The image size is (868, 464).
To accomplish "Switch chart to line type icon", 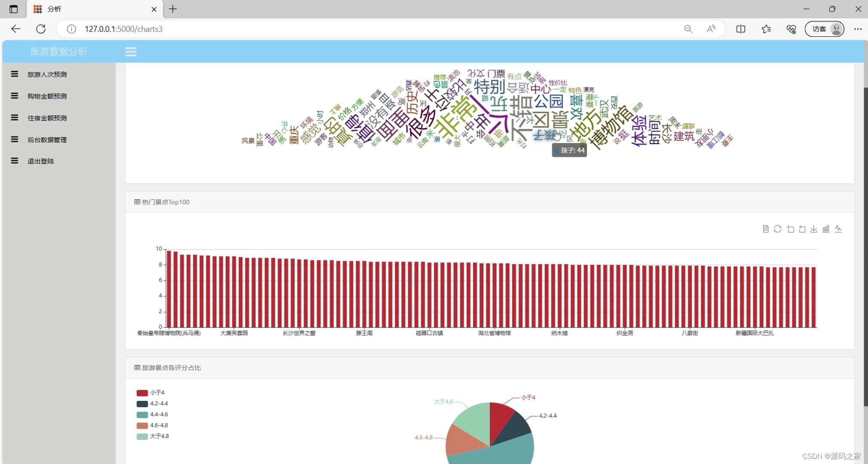I will coord(838,229).
